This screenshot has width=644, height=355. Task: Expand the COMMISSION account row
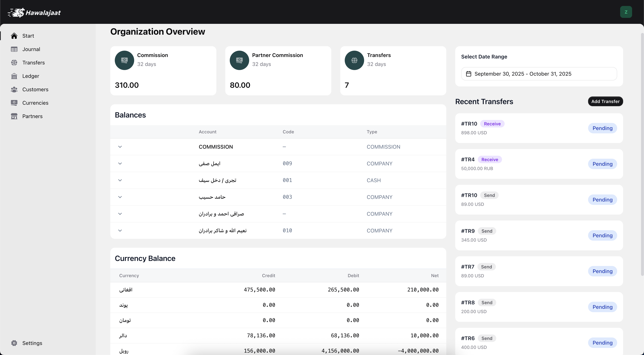[x=120, y=147]
